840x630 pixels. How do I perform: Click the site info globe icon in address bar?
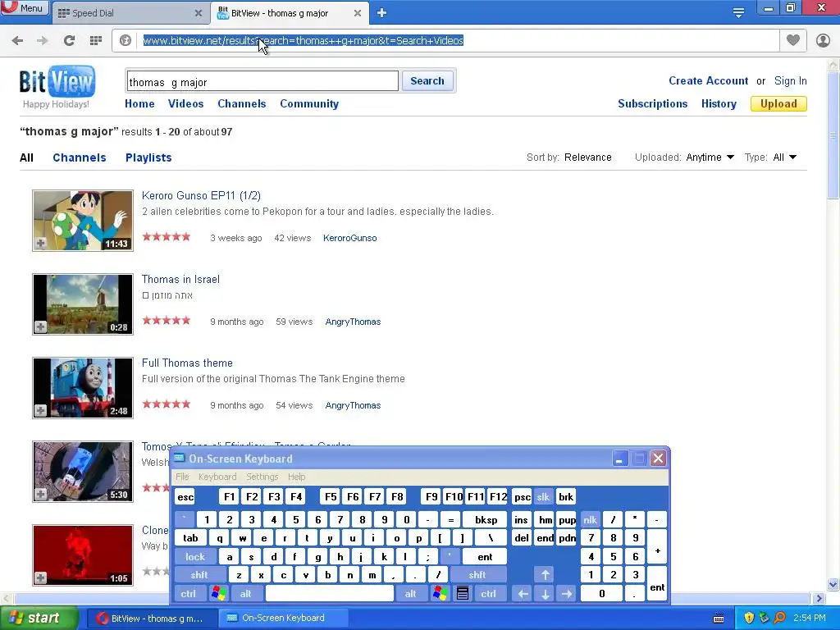(x=126, y=41)
